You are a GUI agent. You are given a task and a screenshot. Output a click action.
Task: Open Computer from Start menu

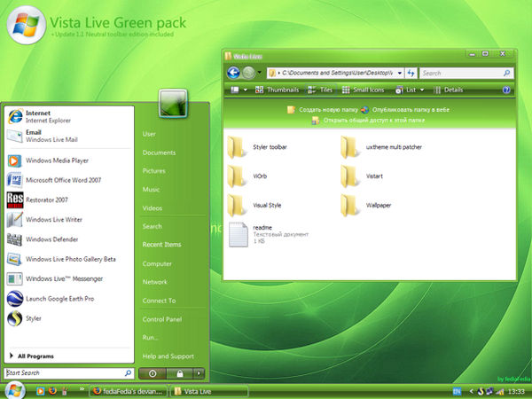tap(157, 263)
